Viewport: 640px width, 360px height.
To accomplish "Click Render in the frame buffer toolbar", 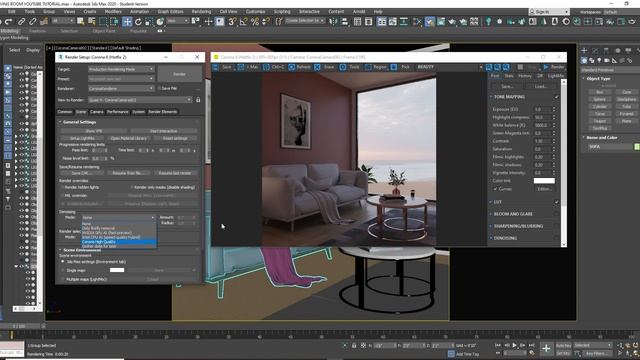I will (x=554, y=67).
